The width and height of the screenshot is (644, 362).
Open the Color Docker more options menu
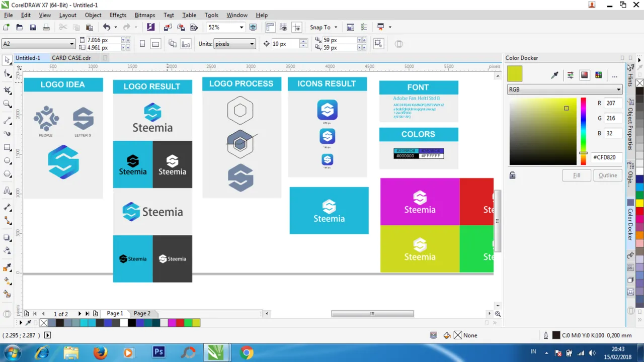tap(614, 76)
